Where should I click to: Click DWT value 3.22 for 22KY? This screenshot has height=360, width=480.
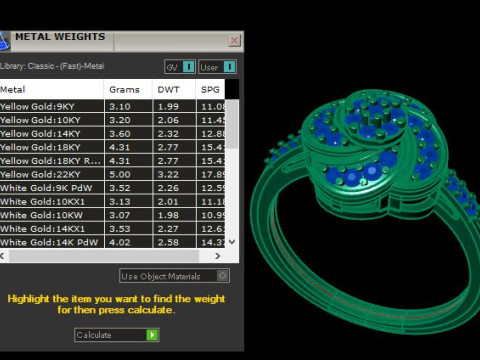pyautogui.click(x=168, y=174)
